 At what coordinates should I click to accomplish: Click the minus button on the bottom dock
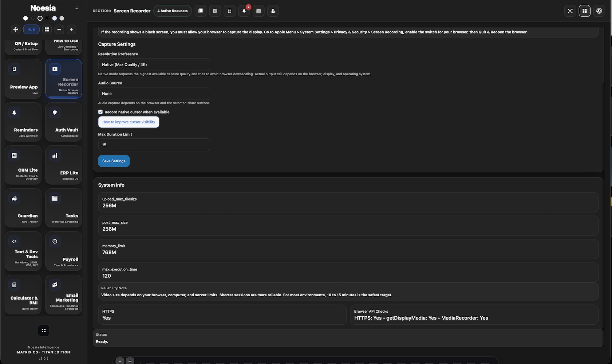coord(120,361)
